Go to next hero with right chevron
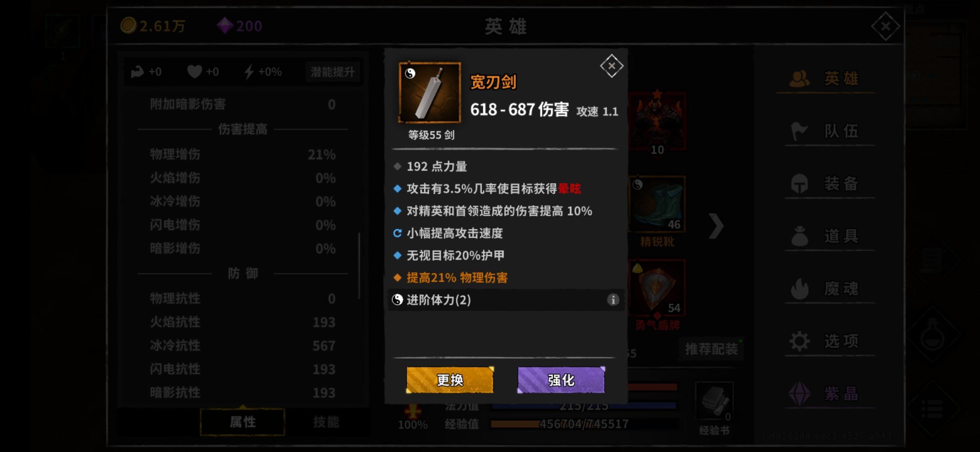Viewport: 980px width, 452px height. click(x=716, y=226)
